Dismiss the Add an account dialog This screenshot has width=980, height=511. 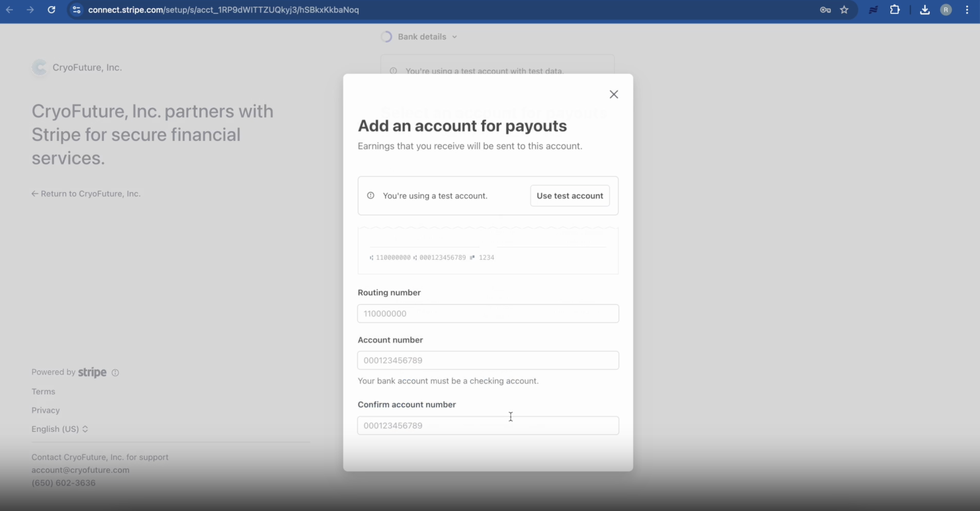point(614,94)
